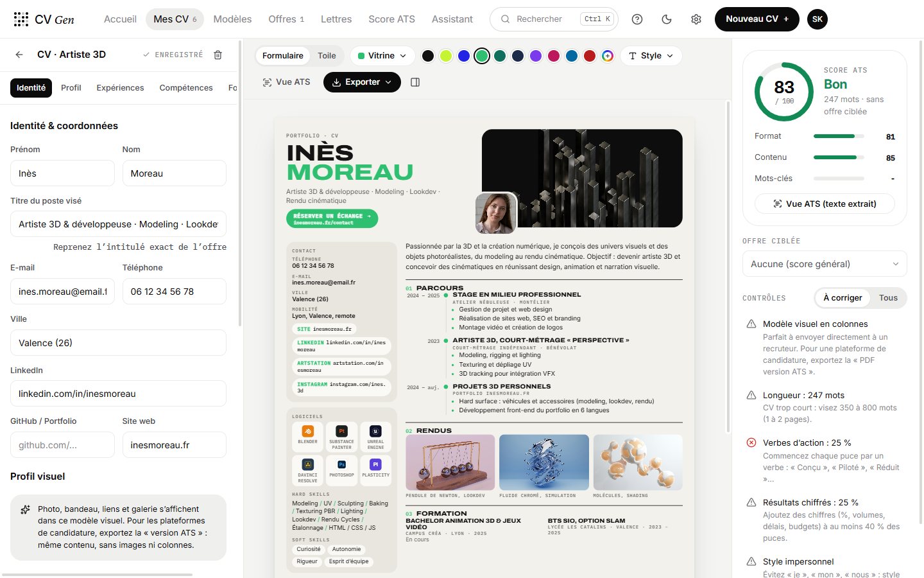The width and height of the screenshot is (924, 578).
Task: Open the Vitrine template dropdown
Action: point(382,56)
